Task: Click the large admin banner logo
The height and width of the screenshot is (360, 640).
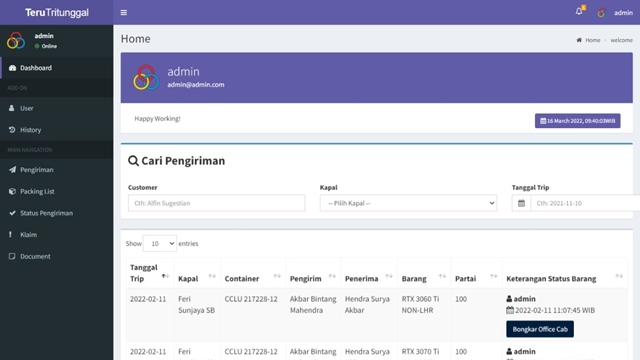Action: 146,78
